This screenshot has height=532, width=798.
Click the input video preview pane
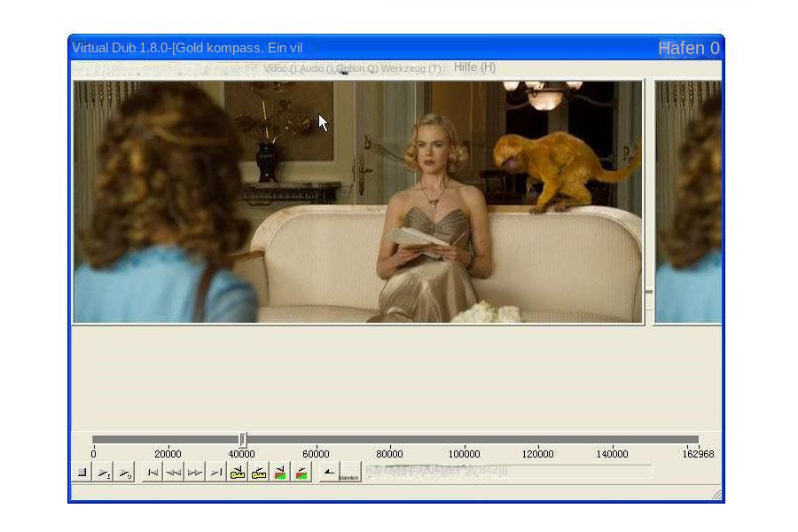358,201
